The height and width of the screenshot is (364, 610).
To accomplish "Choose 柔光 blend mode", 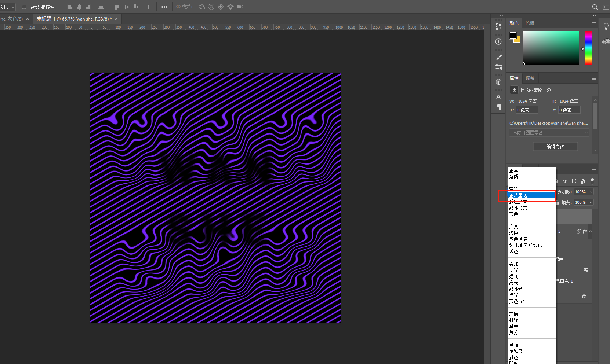I will 532,270.
